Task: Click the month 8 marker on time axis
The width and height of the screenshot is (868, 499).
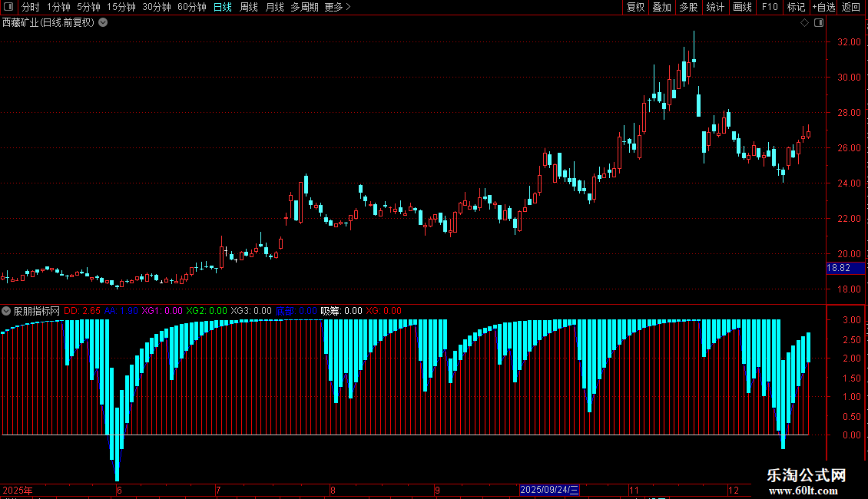Action: click(x=333, y=490)
